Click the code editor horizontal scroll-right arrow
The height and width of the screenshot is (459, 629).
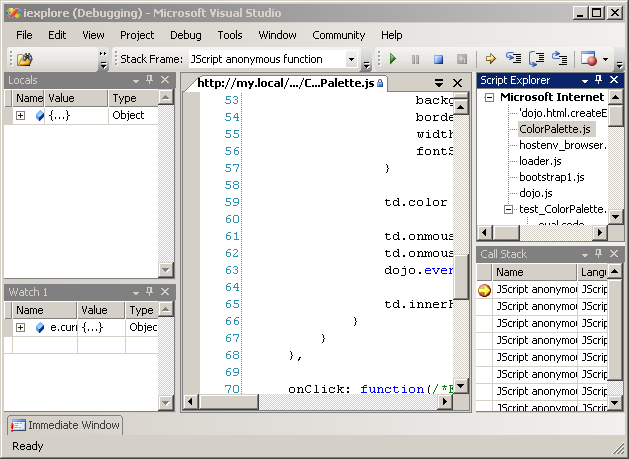click(x=445, y=401)
